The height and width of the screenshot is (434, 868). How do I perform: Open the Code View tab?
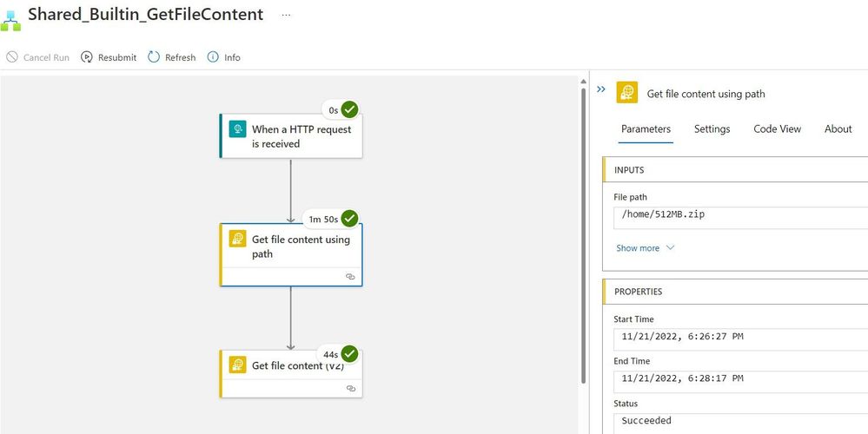[x=777, y=129]
